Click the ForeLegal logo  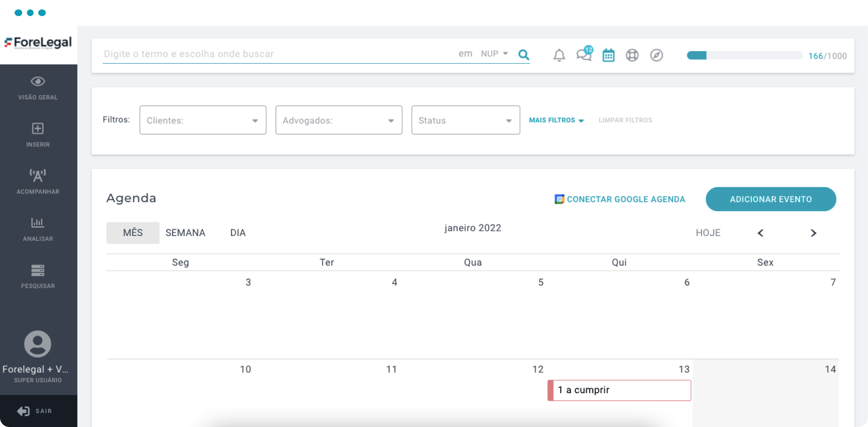[38, 43]
